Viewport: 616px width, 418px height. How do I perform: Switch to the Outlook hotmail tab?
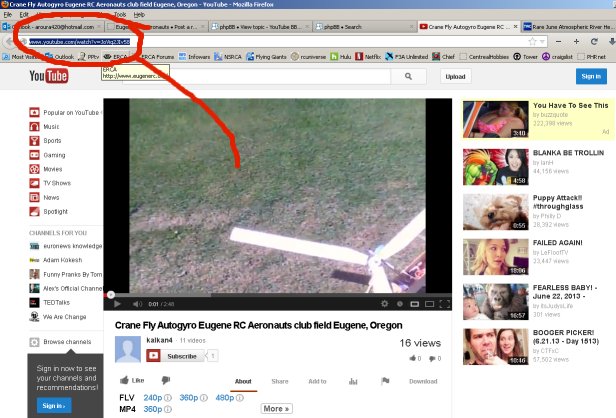pos(52,27)
